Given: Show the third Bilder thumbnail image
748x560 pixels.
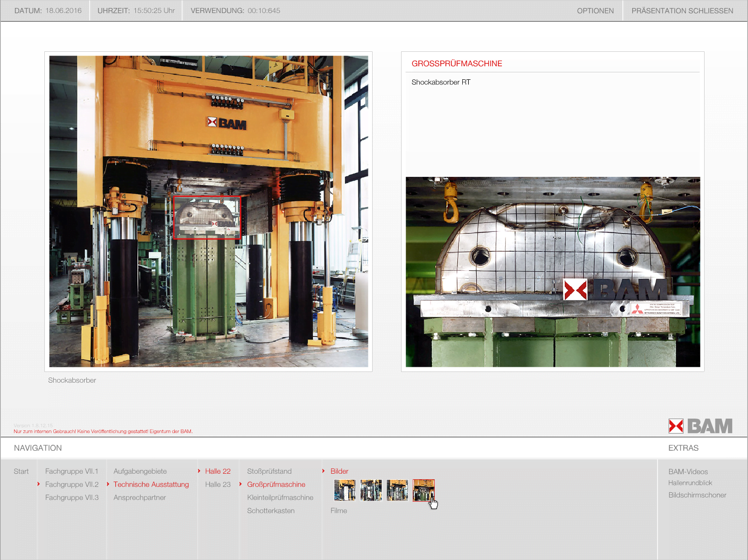Looking at the screenshot, I should [x=397, y=490].
